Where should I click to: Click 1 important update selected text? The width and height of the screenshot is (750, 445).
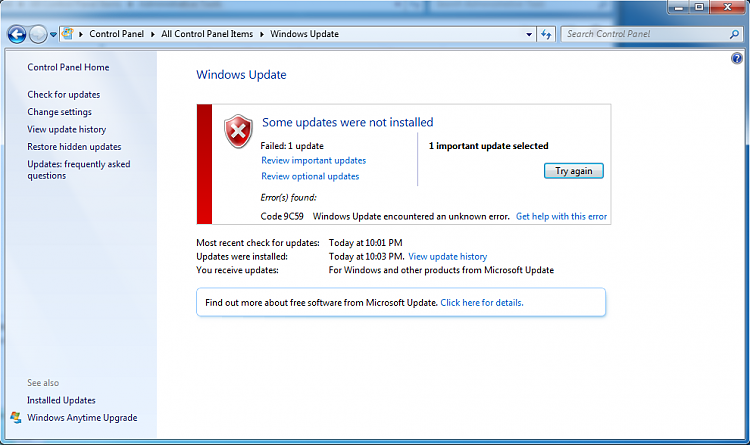(488, 146)
